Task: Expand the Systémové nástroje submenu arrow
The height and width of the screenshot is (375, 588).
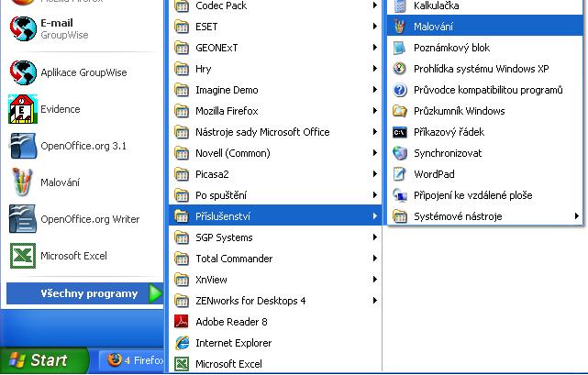Action: 577,216
